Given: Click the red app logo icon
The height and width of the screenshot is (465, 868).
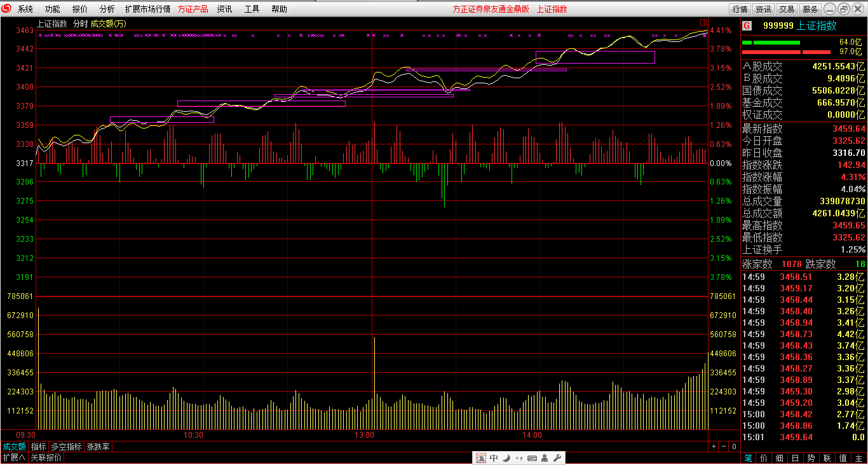Looking at the screenshot, I should point(6,9).
